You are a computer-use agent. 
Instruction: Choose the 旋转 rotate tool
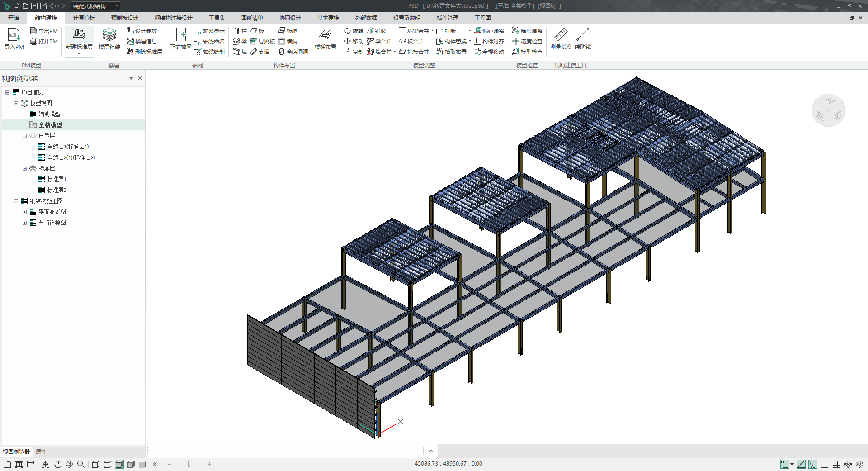point(354,31)
